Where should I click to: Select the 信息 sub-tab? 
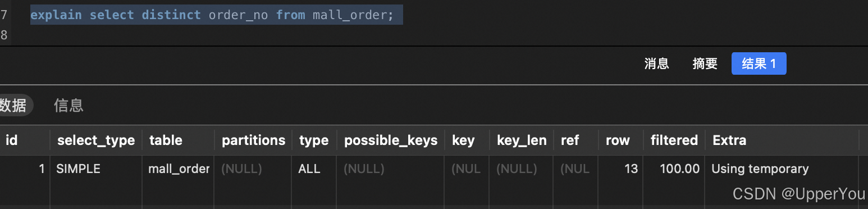coord(68,105)
